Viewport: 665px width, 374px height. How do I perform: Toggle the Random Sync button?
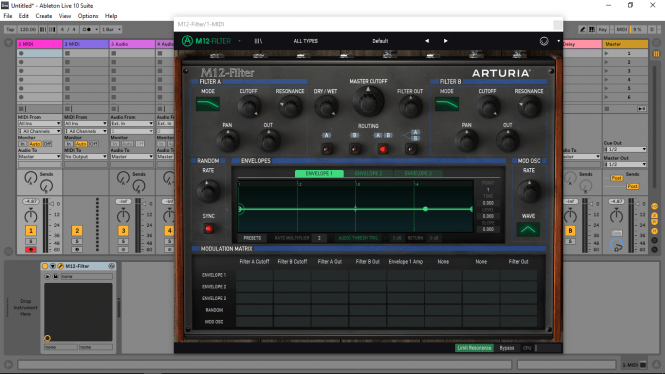pyautogui.click(x=208, y=229)
